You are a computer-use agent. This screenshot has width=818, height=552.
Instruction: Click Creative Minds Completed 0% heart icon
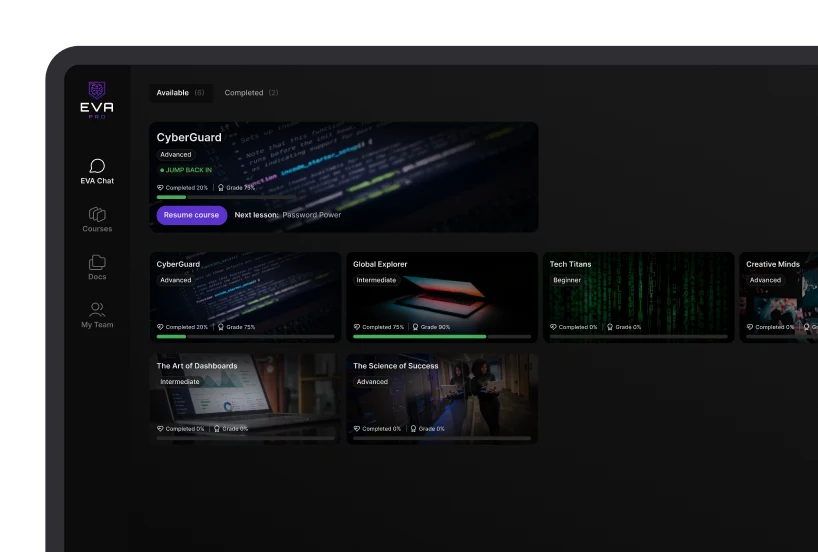(x=750, y=327)
